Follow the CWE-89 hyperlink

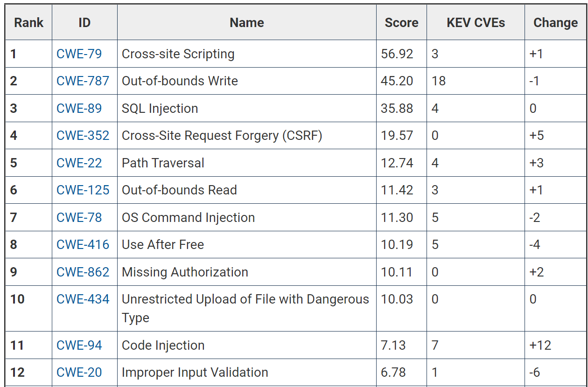pos(79,109)
